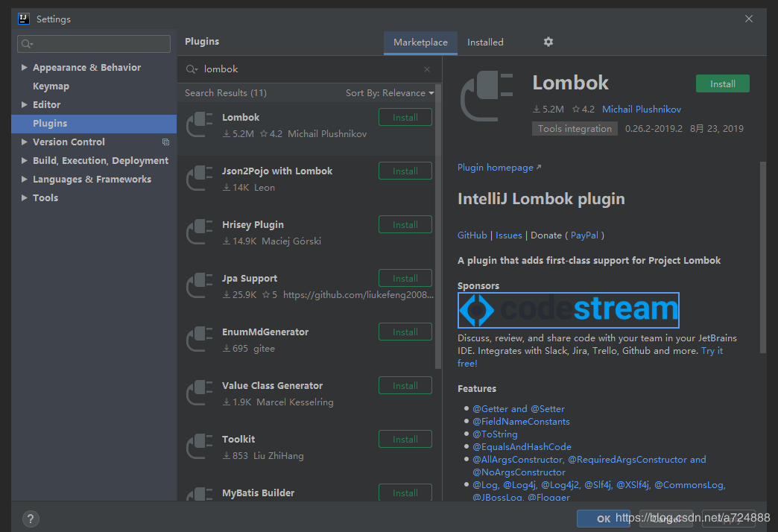Click the Tools integration tag
The width and height of the screenshot is (778, 532).
click(575, 129)
